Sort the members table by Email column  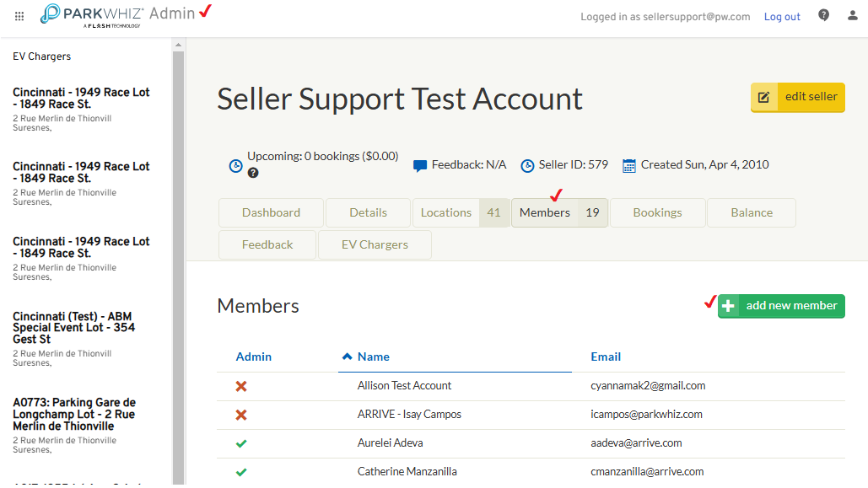coord(606,357)
